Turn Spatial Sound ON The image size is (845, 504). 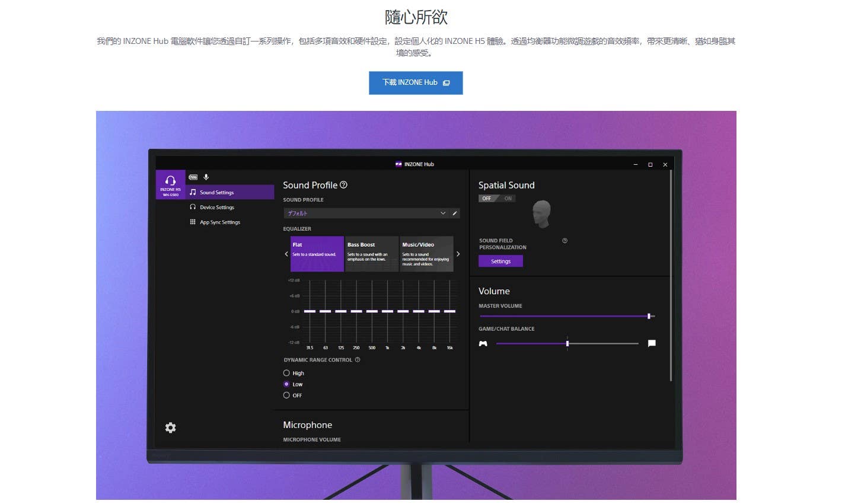pyautogui.click(x=508, y=199)
